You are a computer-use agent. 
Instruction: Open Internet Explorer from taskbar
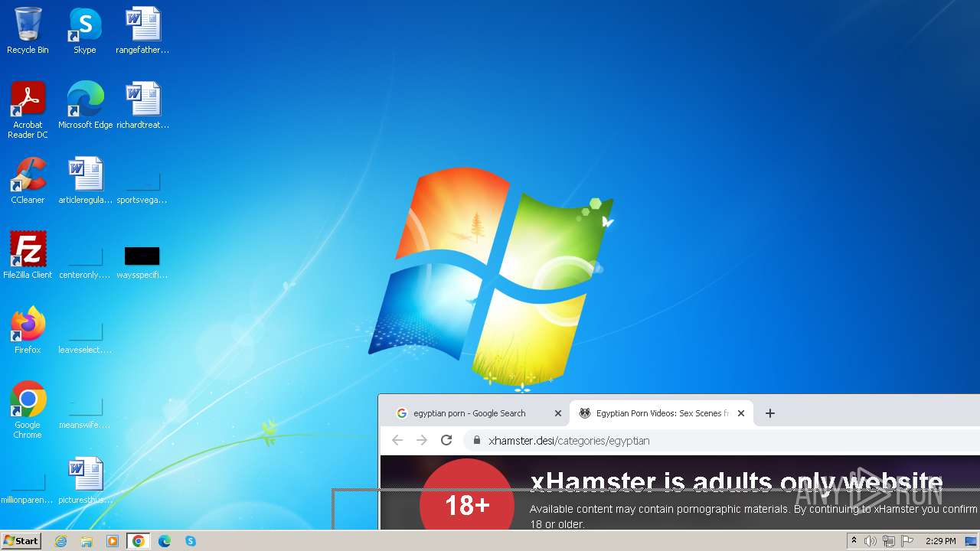[x=60, y=541]
